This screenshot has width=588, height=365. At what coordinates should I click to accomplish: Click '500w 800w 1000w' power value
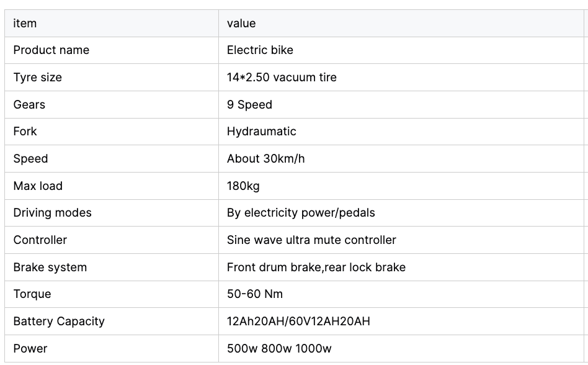[279, 348]
